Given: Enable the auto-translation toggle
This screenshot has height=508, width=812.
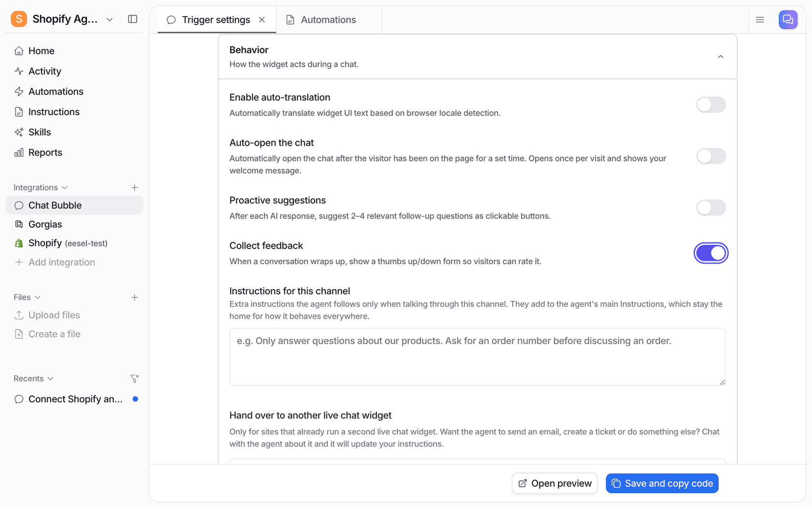Looking at the screenshot, I should click(x=711, y=105).
